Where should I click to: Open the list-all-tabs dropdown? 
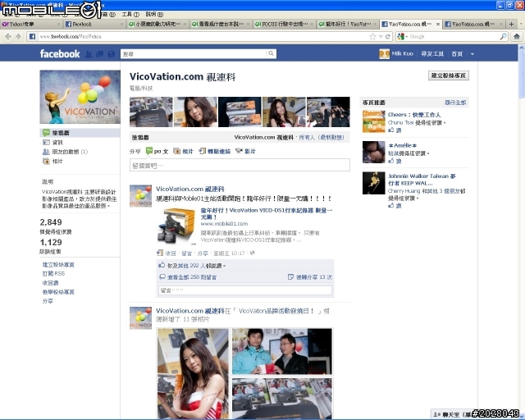[521, 24]
